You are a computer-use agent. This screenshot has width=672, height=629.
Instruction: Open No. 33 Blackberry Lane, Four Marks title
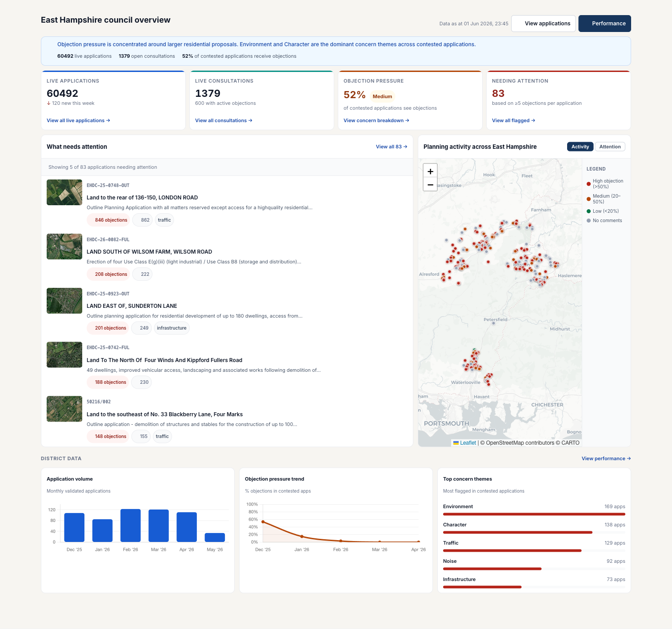coord(164,414)
